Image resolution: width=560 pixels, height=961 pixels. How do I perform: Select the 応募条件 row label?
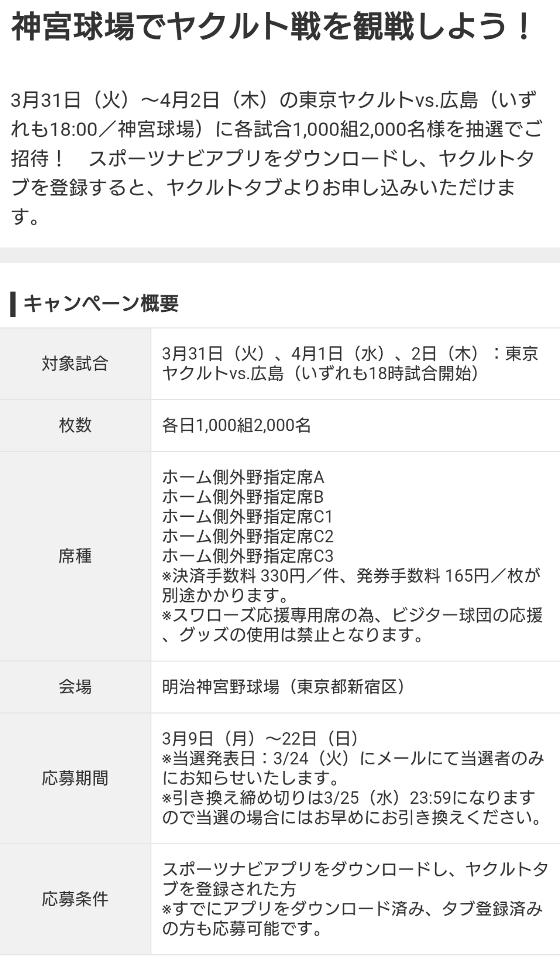tap(75, 899)
